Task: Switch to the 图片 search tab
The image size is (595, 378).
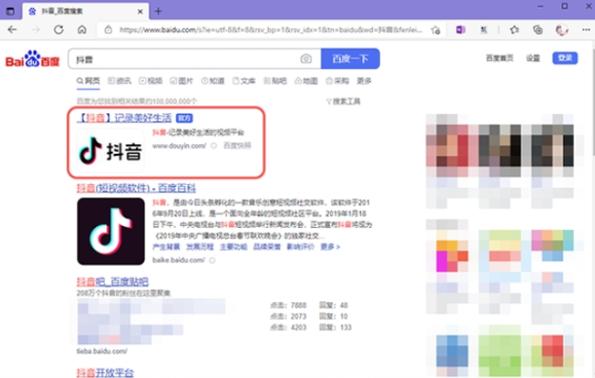Action: (x=181, y=81)
